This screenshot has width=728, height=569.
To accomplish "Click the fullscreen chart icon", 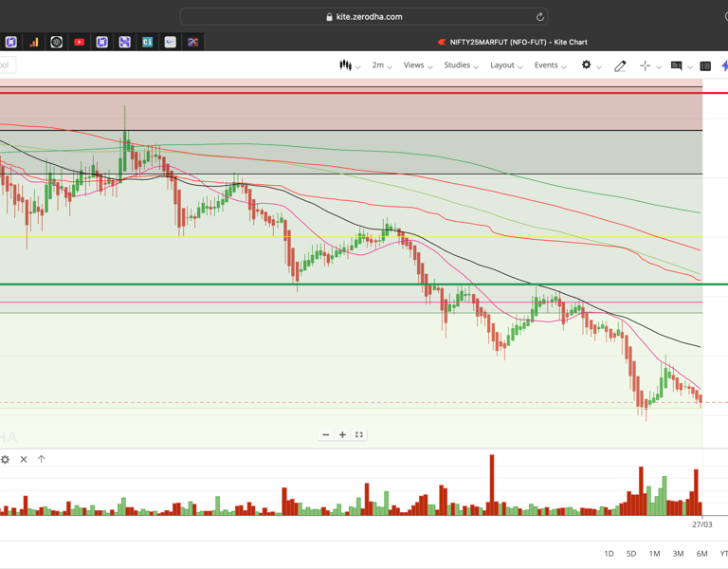I will click(x=359, y=434).
